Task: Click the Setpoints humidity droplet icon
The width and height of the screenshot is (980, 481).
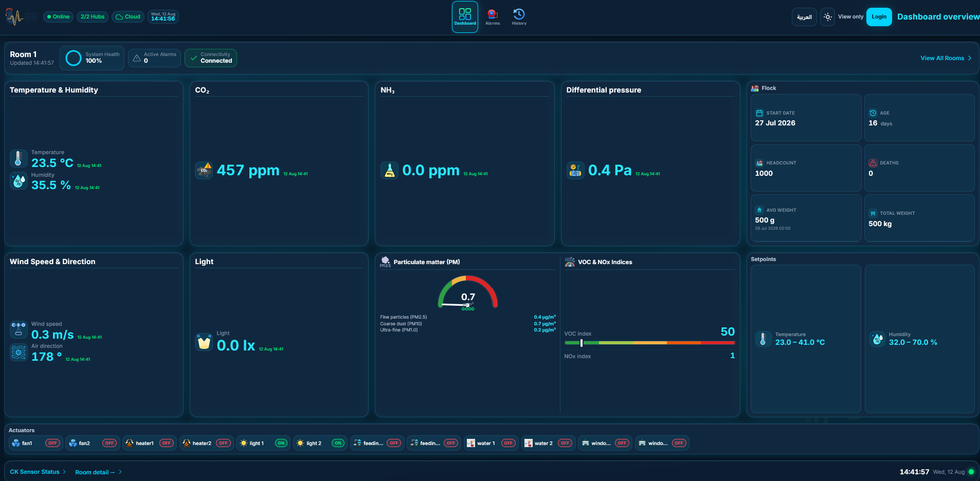Action: click(x=877, y=339)
